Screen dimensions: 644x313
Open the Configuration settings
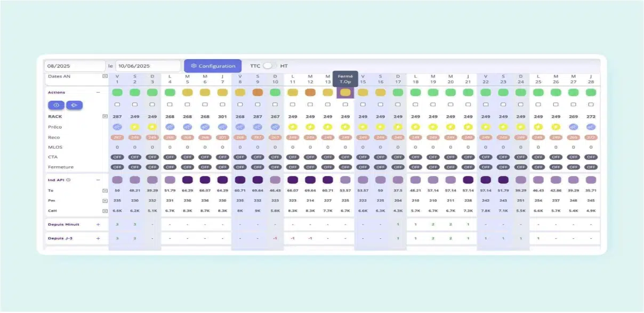click(213, 66)
